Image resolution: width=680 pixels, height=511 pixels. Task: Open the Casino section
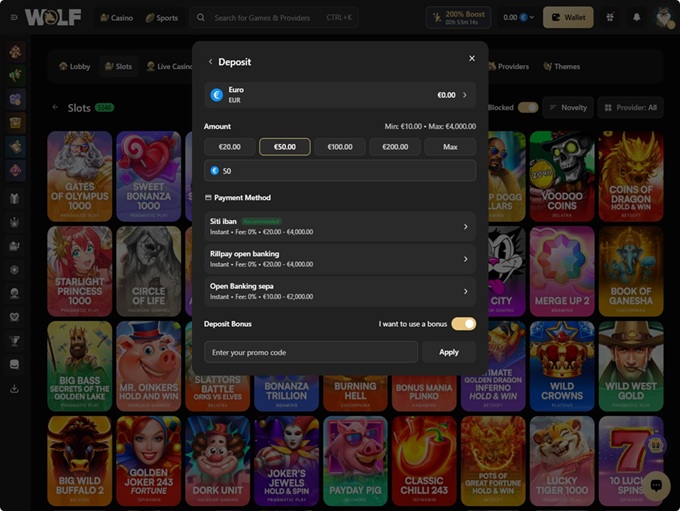pos(117,18)
